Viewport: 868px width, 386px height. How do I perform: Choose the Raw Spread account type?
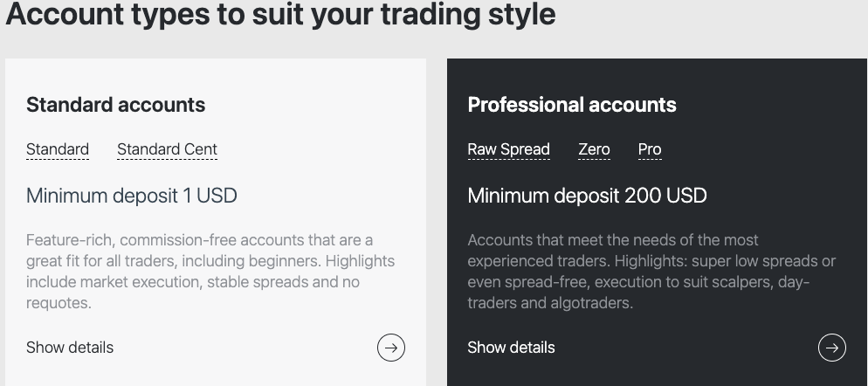[x=509, y=149]
